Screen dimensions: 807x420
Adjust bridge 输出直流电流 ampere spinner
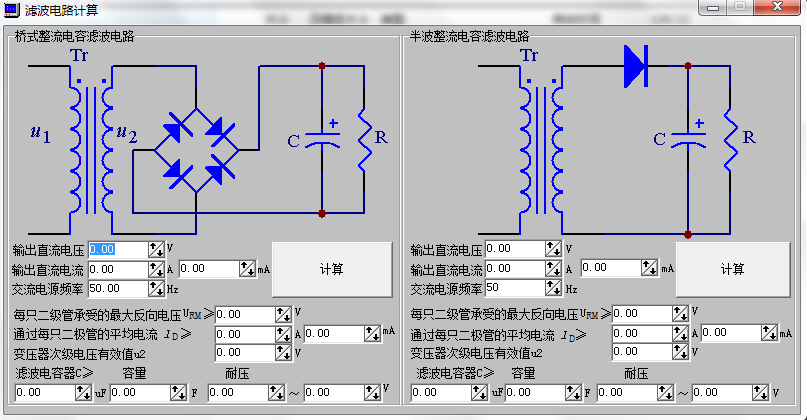[156, 269]
